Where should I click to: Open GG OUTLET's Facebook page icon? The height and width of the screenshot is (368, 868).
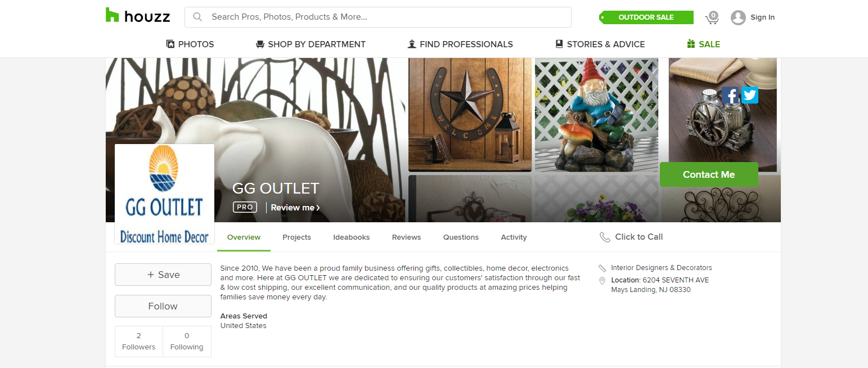point(730,95)
